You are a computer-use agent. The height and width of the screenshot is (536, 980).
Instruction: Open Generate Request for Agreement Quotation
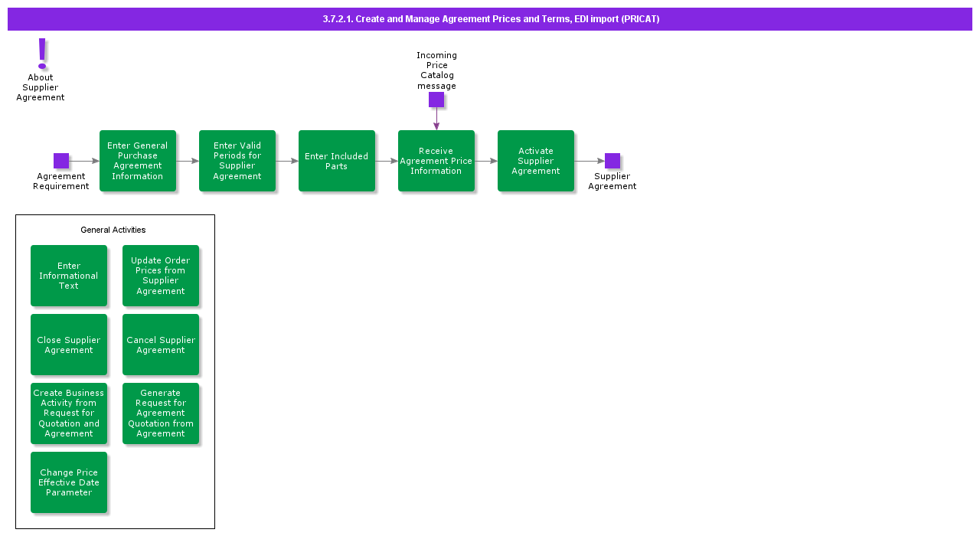click(161, 413)
